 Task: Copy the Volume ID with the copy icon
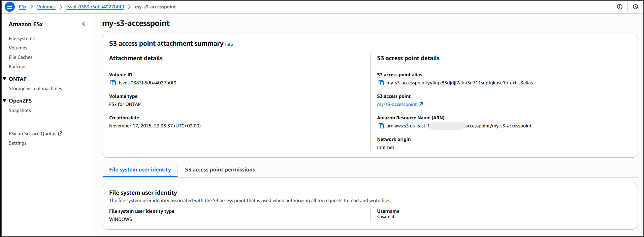113,83
